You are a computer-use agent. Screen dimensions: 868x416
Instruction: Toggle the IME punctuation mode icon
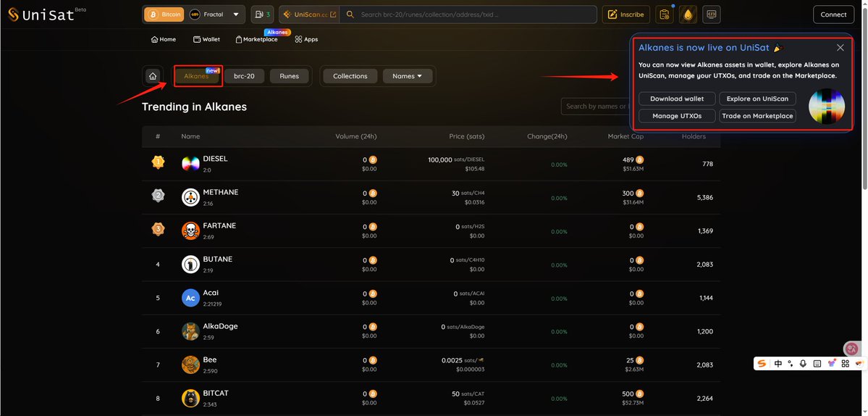(x=791, y=363)
